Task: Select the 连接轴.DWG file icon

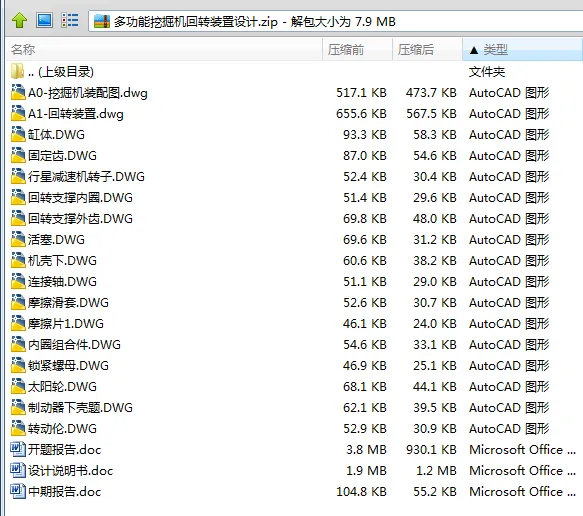Action: [x=18, y=281]
